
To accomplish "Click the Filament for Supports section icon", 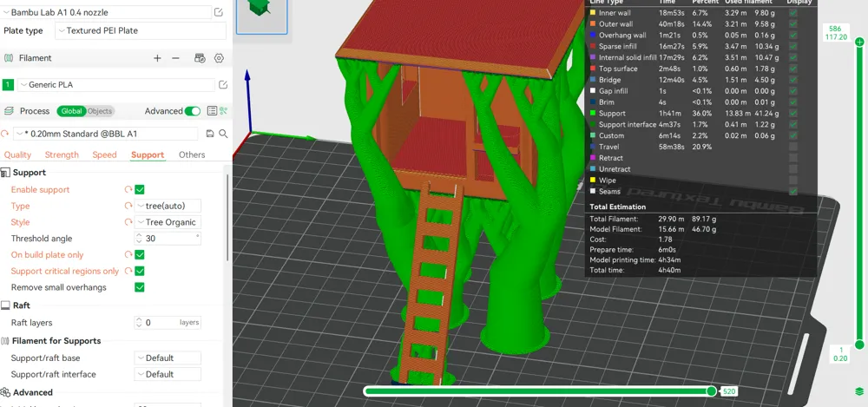I will pos(5,341).
